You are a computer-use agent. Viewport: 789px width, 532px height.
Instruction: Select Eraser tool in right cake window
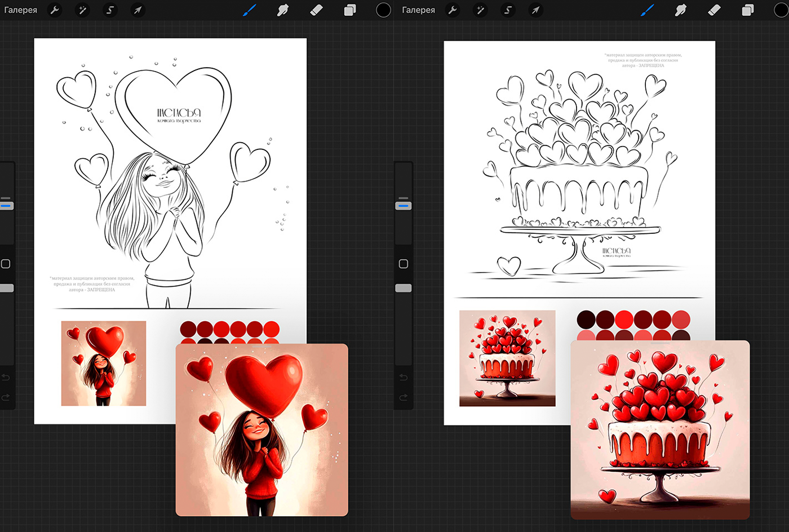pyautogui.click(x=714, y=10)
